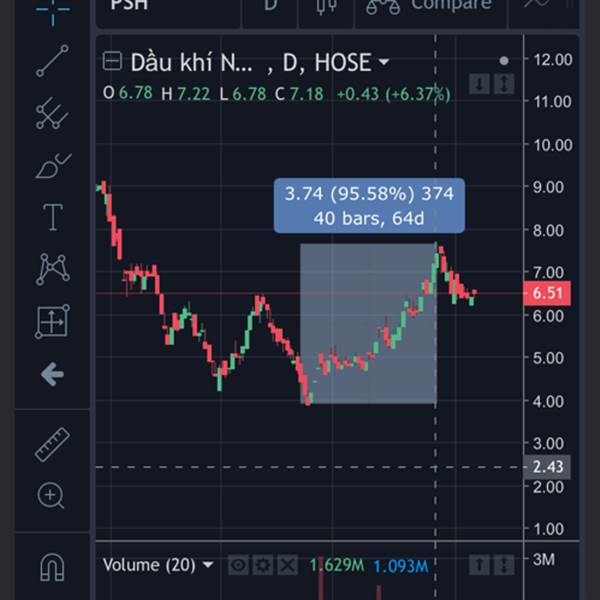Expand the Dầu khí N... HOSE title dropdown
The image size is (600, 600).
[383, 61]
